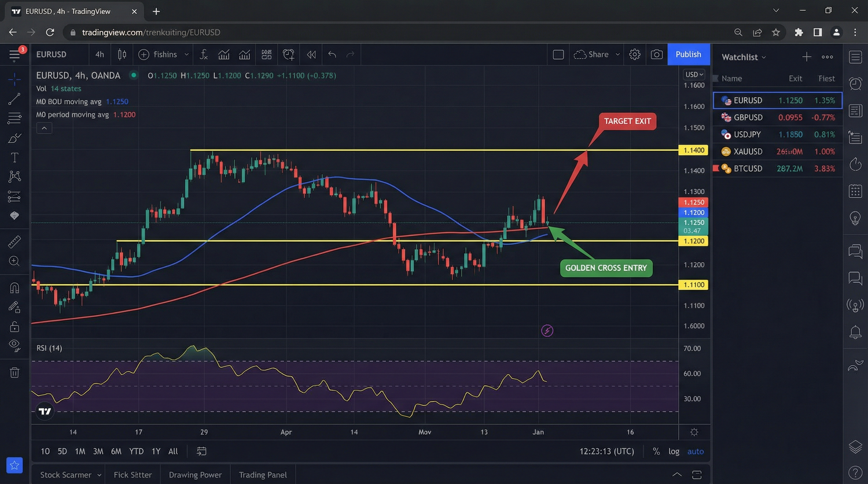Open the Stock Scarmer menu
Image resolution: width=868 pixels, height=484 pixels.
click(x=65, y=474)
